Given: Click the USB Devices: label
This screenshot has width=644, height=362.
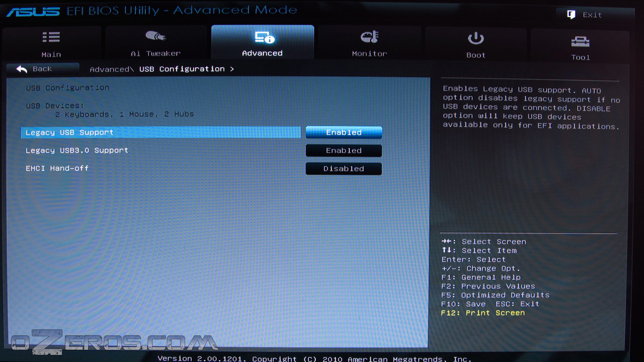Looking at the screenshot, I should pyautogui.click(x=55, y=106).
